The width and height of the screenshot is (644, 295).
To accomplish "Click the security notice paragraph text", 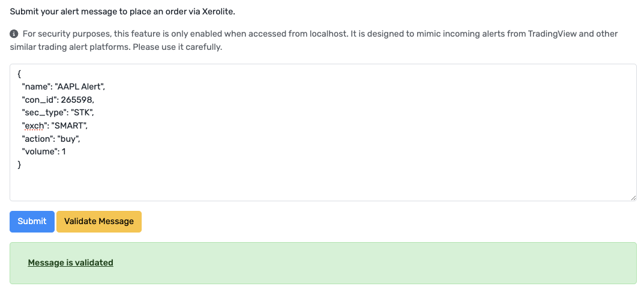I will (314, 40).
